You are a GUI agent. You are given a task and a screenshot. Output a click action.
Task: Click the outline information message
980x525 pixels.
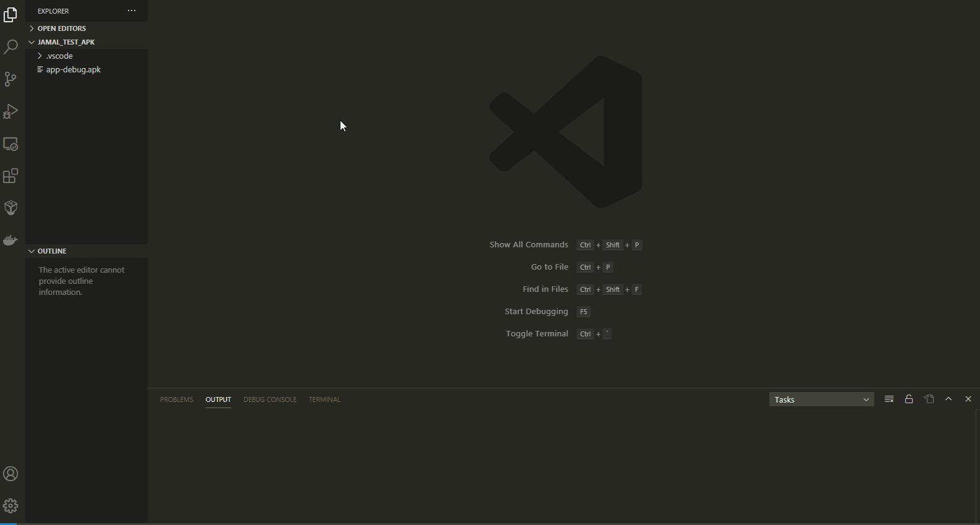tap(82, 281)
